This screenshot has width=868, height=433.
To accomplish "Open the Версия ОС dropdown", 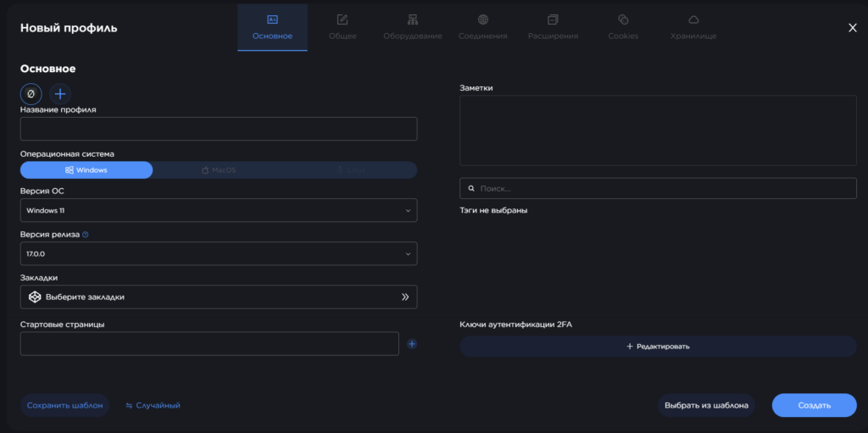I will click(219, 210).
